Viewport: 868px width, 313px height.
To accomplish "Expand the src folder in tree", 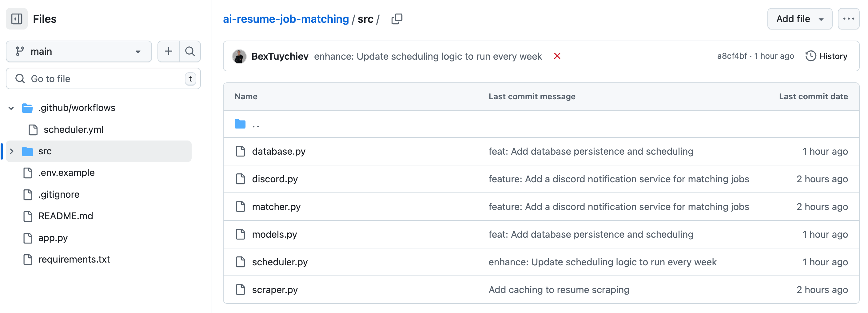I will click(12, 151).
